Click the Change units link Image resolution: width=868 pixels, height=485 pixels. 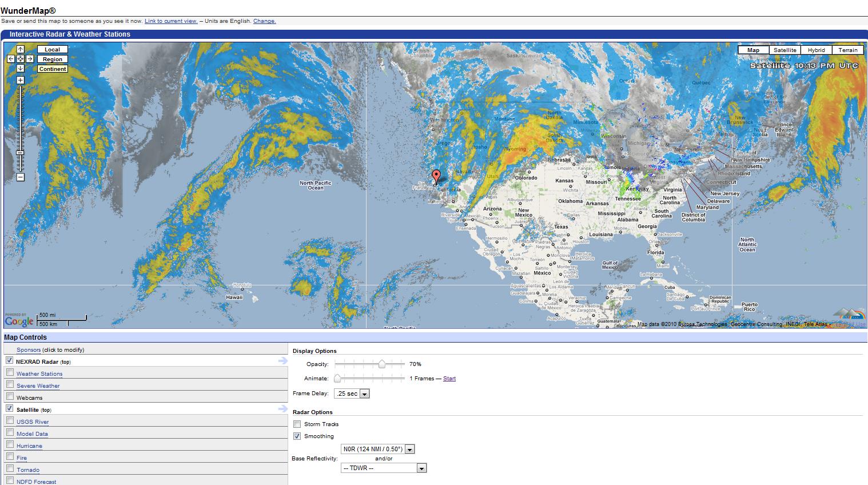(x=264, y=21)
